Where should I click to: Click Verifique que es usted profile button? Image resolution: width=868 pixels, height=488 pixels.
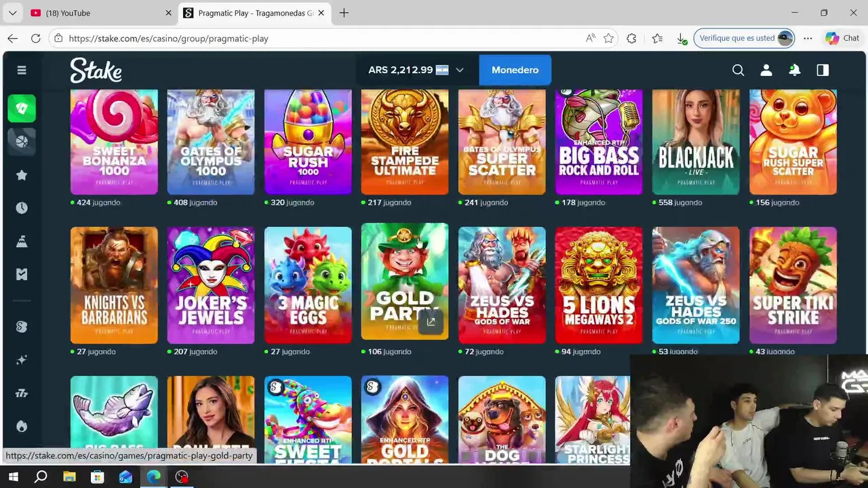click(744, 39)
